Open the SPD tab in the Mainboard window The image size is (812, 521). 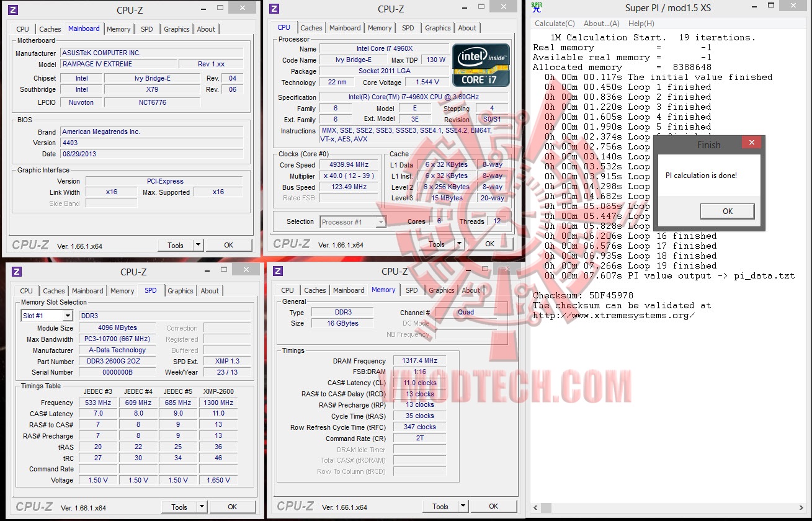(147, 29)
